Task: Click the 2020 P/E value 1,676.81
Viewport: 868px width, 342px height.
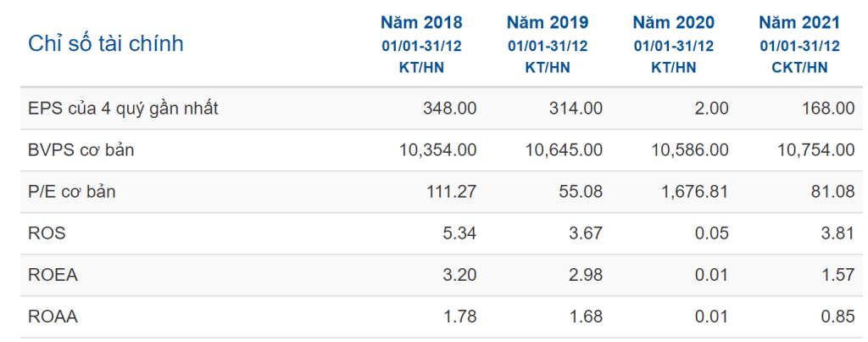Action: (x=693, y=192)
